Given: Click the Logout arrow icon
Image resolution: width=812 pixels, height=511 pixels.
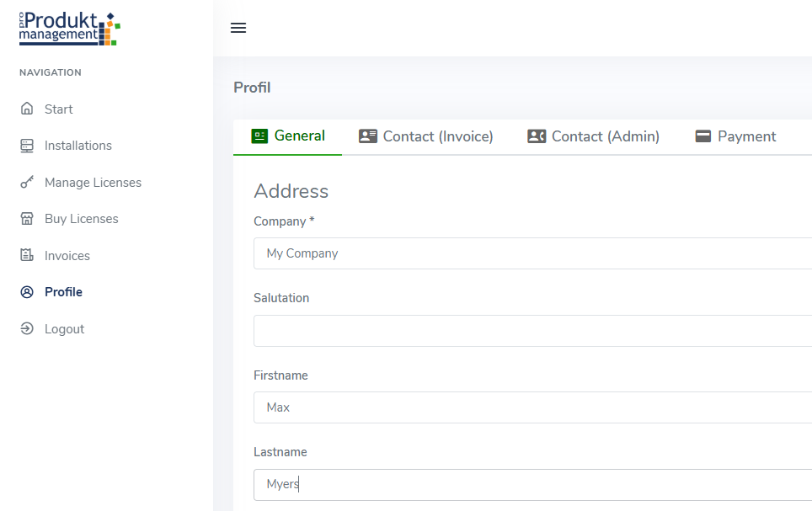Looking at the screenshot, I should pyautogui.click(x=27, y=329).
